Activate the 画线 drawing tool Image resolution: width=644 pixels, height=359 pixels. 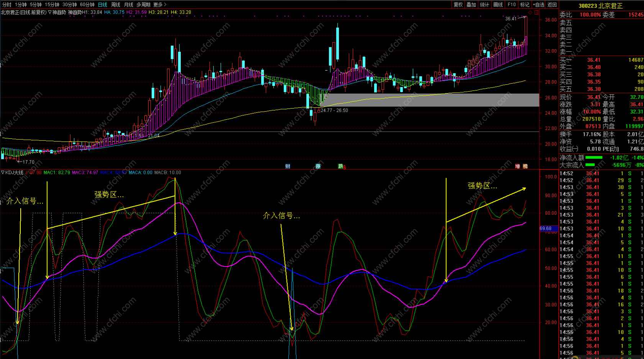(x=498, y=5)
